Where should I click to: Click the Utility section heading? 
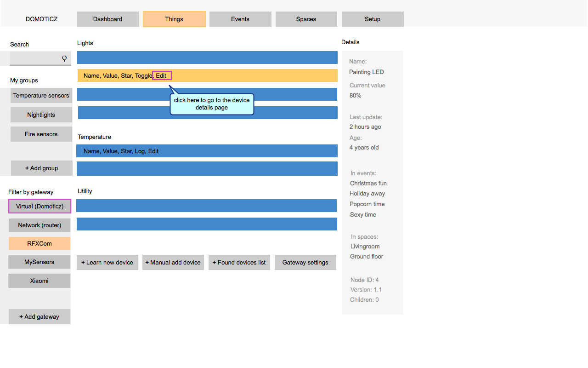pyautogui.click(x=85, y=191)
